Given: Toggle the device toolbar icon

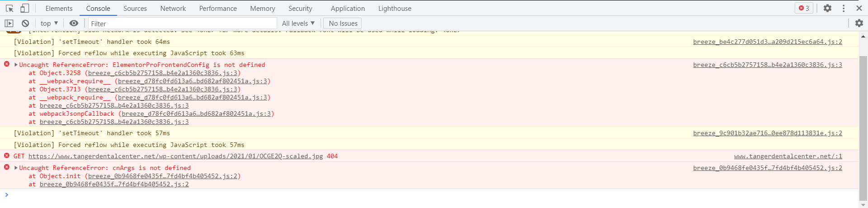Looking at the screenshot, I should tap(25, 8).
